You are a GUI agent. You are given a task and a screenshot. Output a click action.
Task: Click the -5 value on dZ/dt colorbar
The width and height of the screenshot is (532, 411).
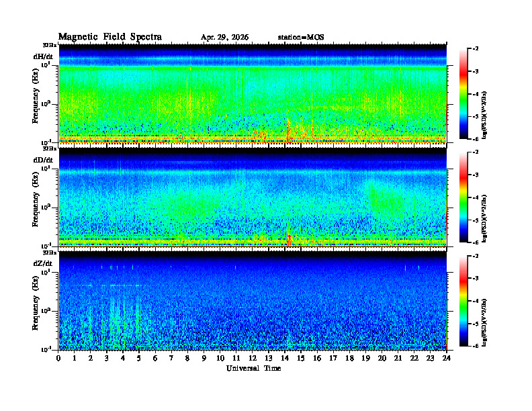pyautogui.click(x=476, y=324)
